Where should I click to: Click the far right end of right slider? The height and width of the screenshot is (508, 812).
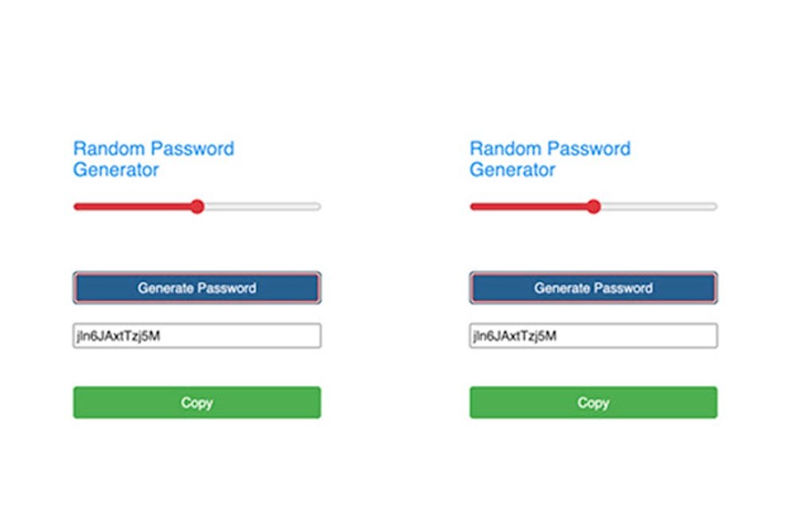[x=713, y=207]
